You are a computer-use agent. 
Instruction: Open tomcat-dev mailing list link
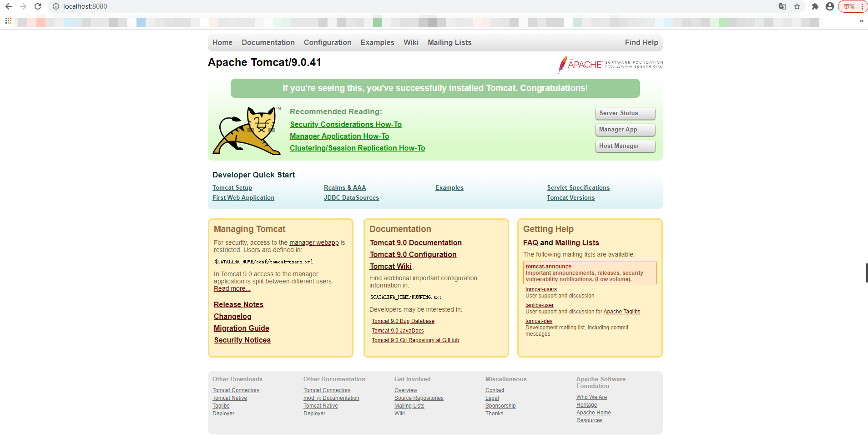[x=539, y=321]
